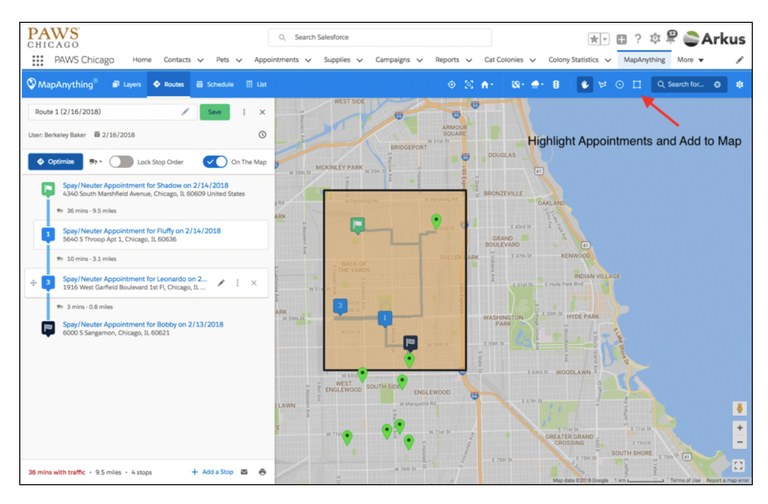Expand the Colony Statistics tab dropdown

[x=608, y=60]
